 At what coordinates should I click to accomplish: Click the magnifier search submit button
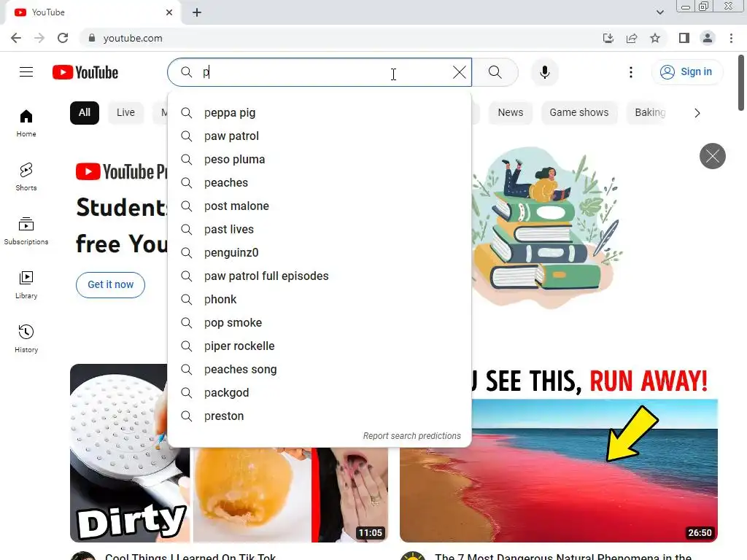(495, 72)
